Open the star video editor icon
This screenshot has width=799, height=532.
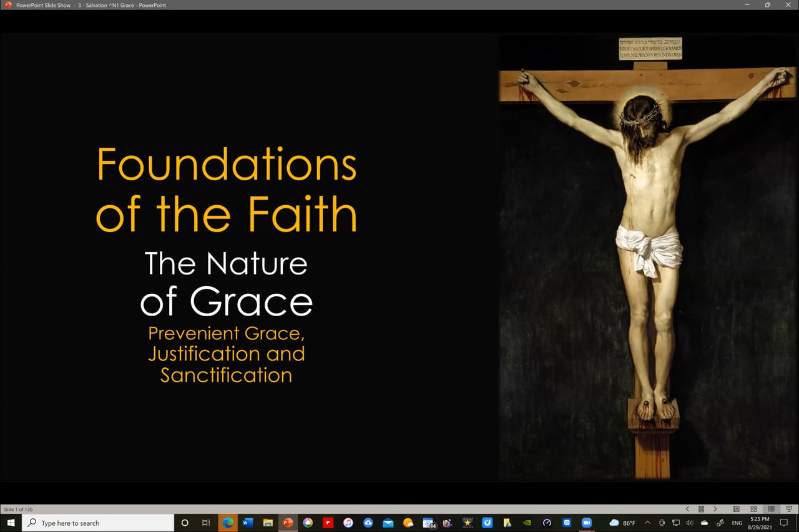pos(467,523)
